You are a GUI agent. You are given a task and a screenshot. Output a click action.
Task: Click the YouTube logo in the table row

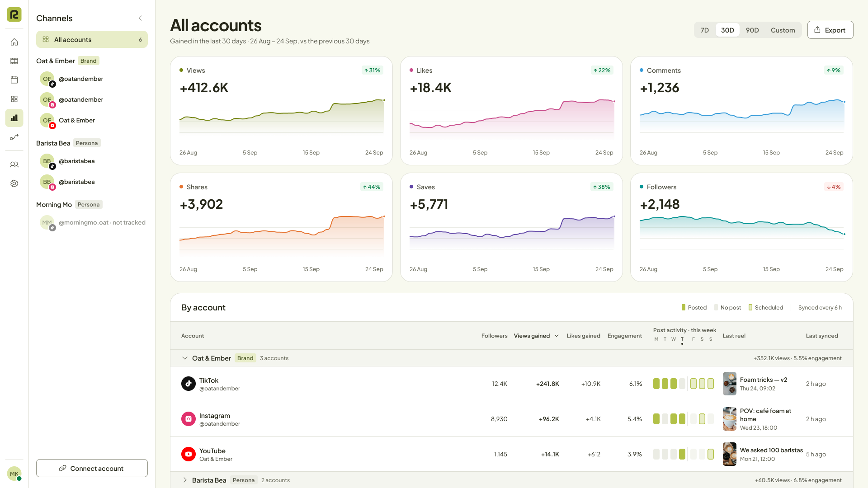(189, 454)
